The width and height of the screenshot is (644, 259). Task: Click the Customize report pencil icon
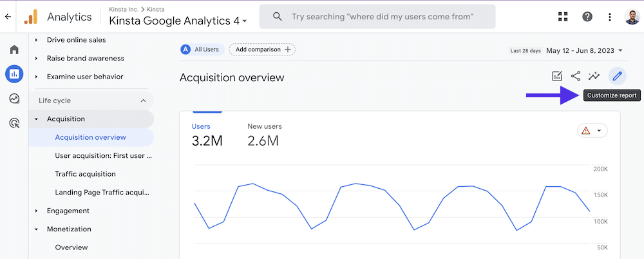pyautogui.click(x=617, y=77)
